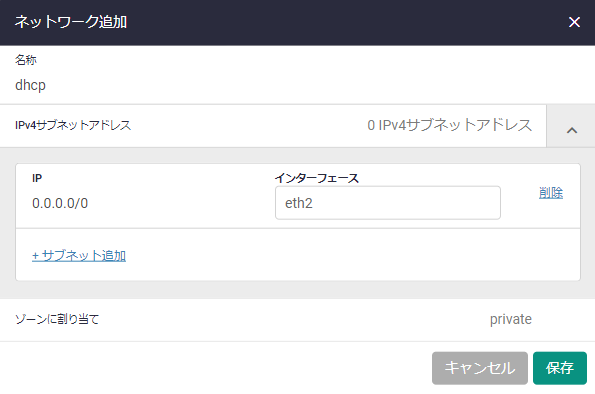Click the 0.0.0.0/0 IP address value
The height and width of the screenshot is (394, 595).
tap(60, 203)
